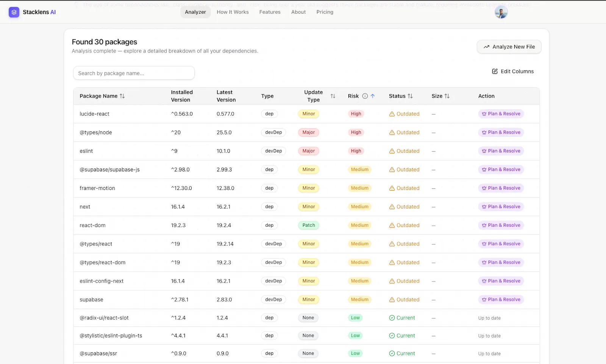Sort table by Package Name arrows
The height and width of the screenshot is (364, 606).
(122, 96)
